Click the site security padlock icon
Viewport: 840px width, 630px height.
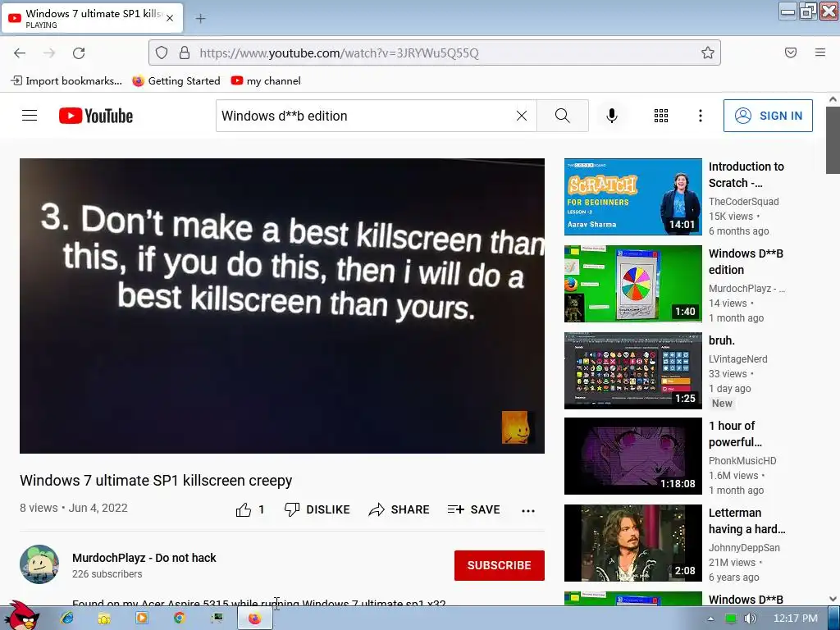[185, 52]
